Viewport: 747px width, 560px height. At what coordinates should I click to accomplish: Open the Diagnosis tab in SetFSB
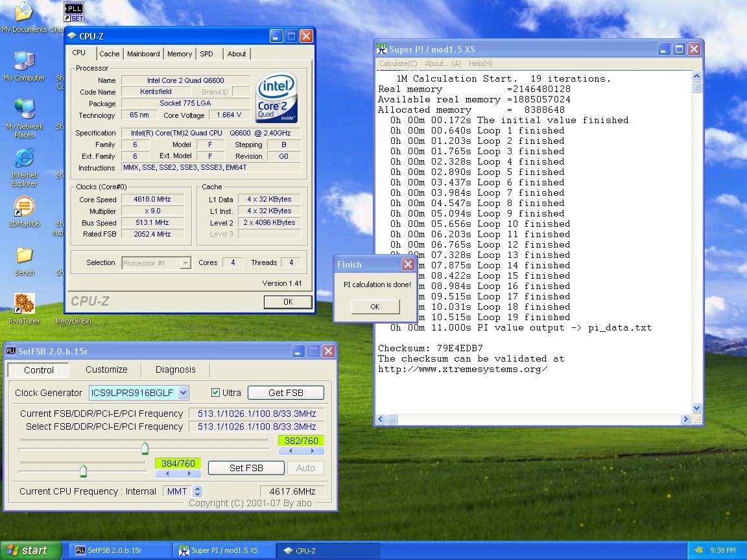(x=175, y=369)
